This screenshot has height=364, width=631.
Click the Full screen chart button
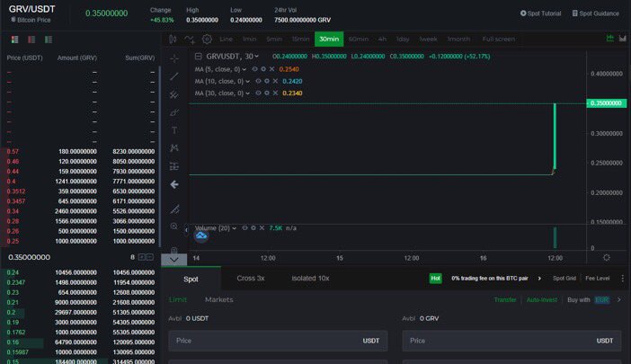click(x=499, y=39)
